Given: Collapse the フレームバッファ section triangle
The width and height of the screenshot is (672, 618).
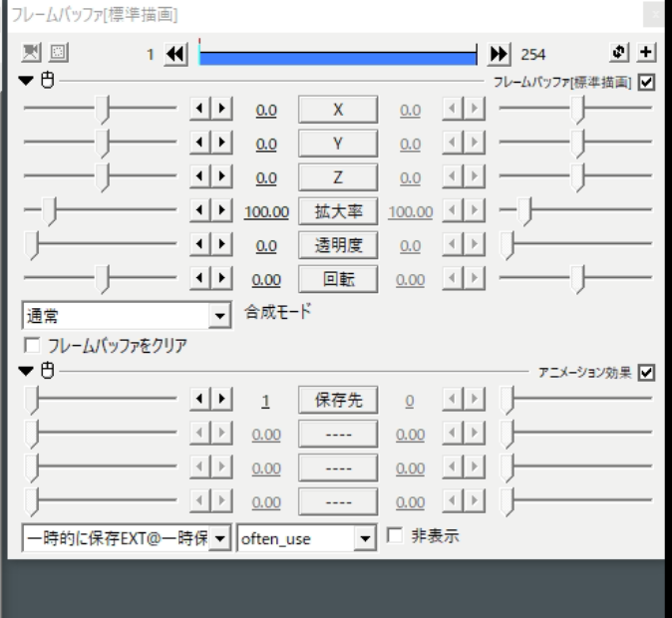Looking at the screenshot, I should point(26,81).
